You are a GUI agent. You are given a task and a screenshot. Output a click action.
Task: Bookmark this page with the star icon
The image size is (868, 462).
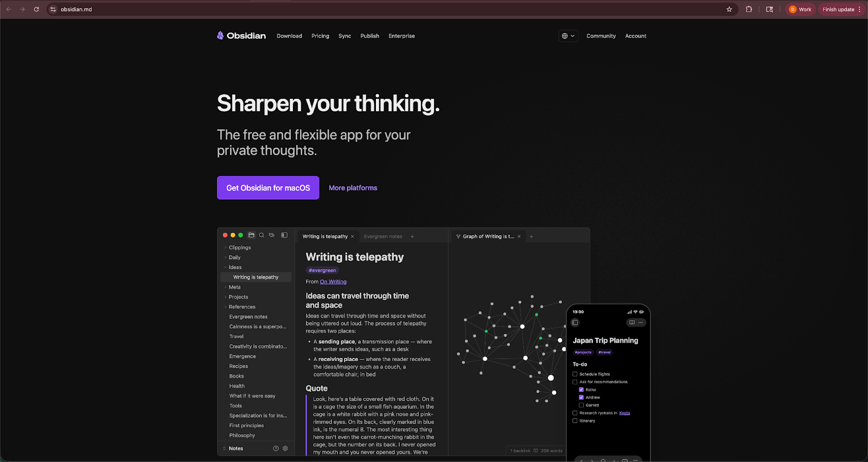click(x=729, y=9)
